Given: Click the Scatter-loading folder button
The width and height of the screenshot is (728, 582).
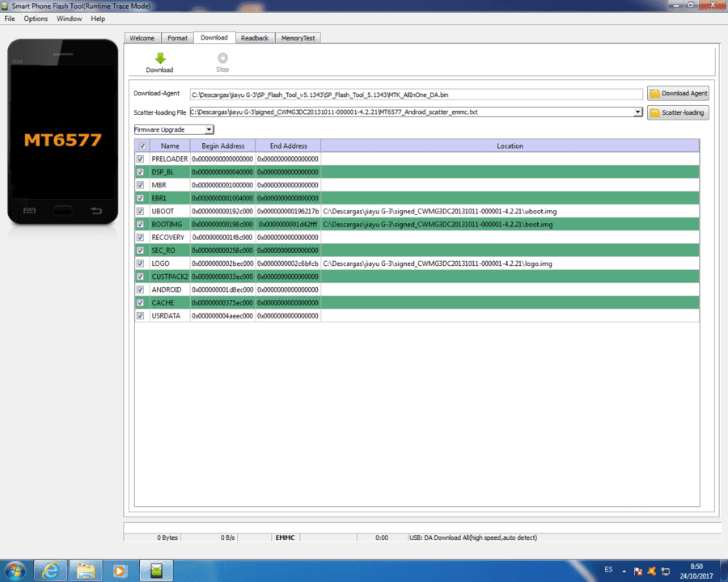Looking at the screenshot, I should point(678,113).
